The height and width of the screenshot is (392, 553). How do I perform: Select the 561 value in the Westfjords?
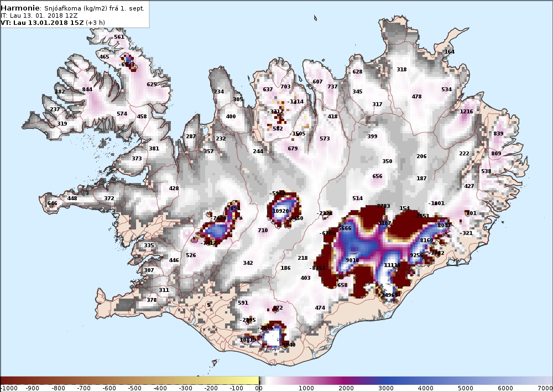[x=119, y=37]
